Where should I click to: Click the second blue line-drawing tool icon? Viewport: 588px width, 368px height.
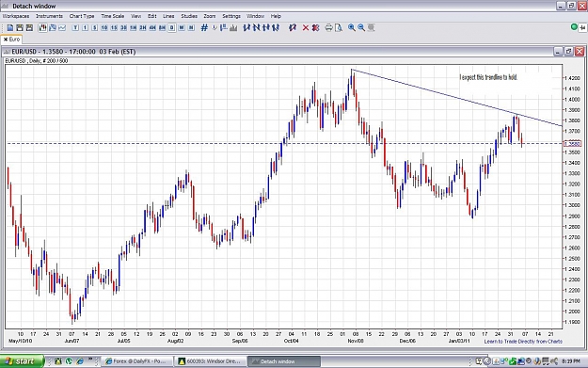[x=256, y=27]
